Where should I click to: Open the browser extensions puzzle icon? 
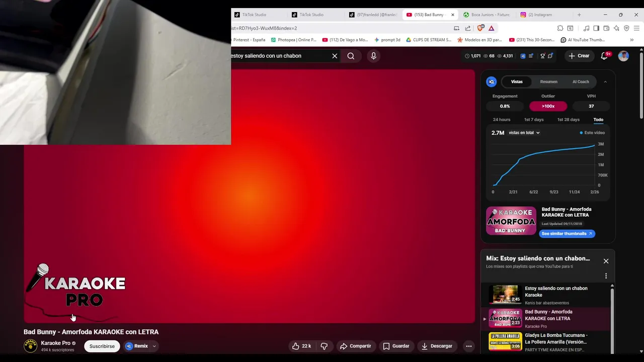(560, 28)
